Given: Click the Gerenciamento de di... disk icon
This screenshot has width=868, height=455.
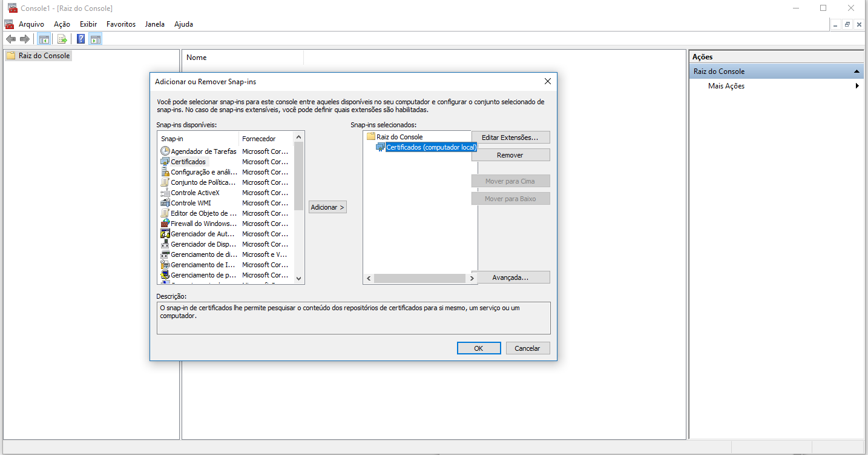Looking at the screenshot, I should (x=165, y=254).
